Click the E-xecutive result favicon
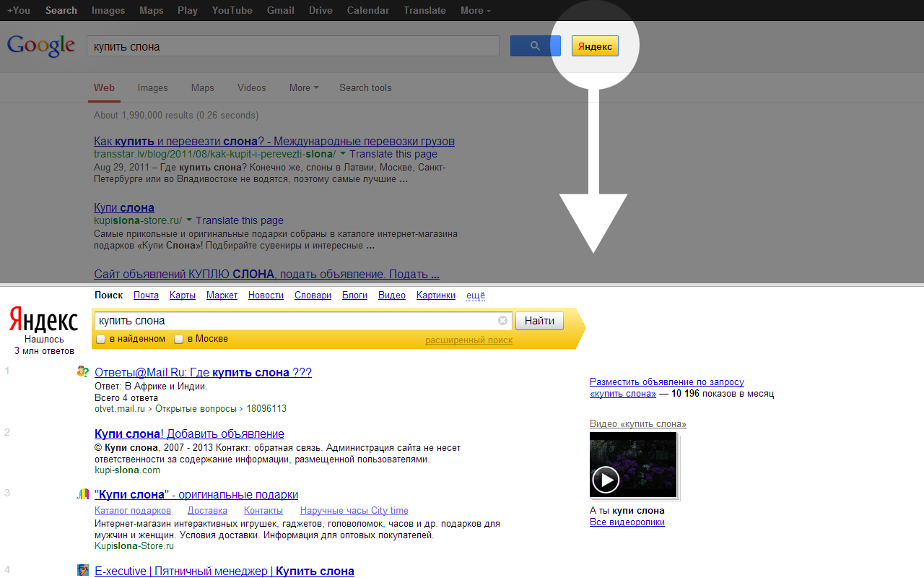This screenshot has height=578, width=924. pyautogui.click(x=83, y=570)
